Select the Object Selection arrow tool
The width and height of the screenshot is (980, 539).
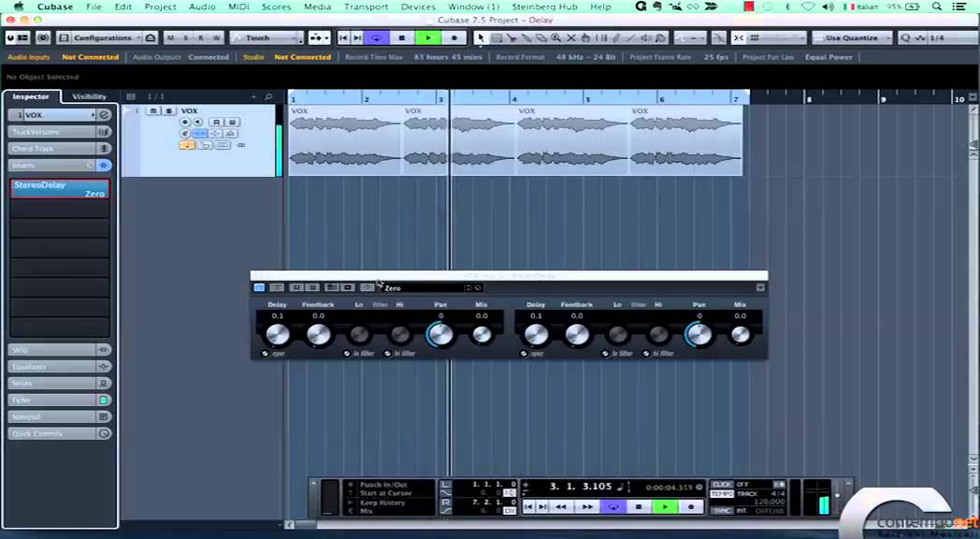[481, 38]
